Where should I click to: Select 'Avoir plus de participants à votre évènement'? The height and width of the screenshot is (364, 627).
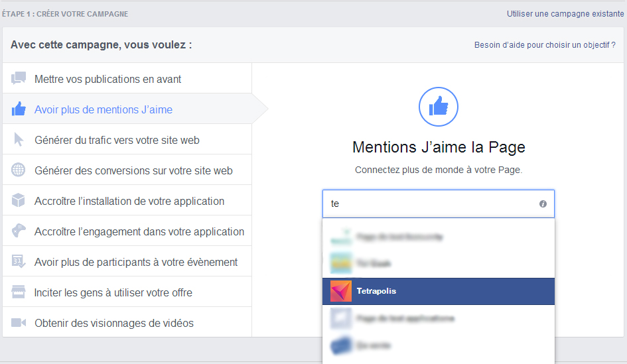(127, 262)
